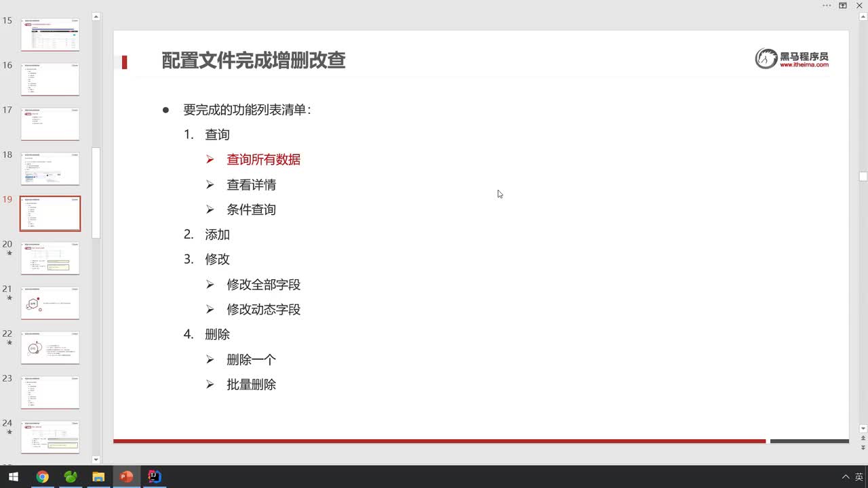Show hidden system tray icons
Viewport: 868px width, 488px height.
tap(845, 476)
